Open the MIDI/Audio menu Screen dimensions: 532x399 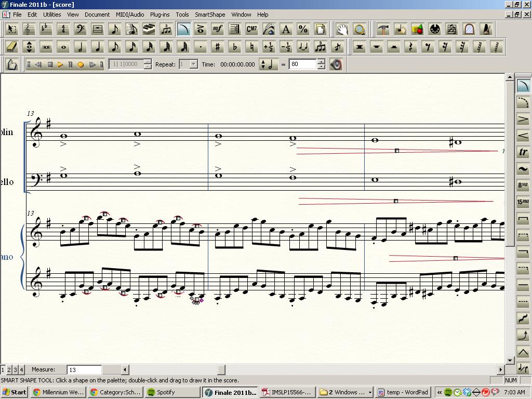pos(130,15)
